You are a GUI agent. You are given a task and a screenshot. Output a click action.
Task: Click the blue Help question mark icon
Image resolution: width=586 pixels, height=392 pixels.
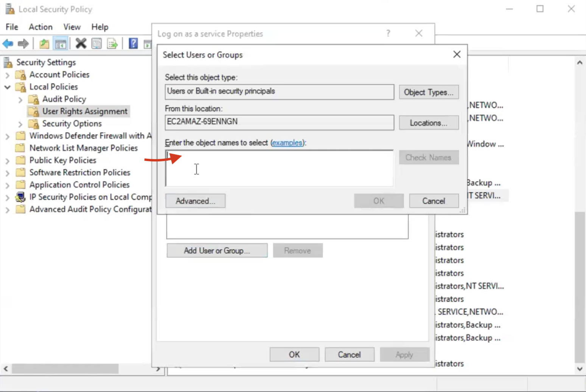133,43
